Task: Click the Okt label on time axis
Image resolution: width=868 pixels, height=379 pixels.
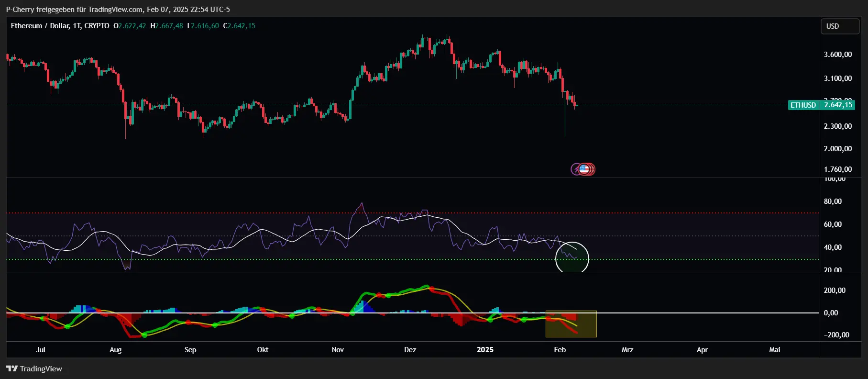Action: click(x=263, y=350)
